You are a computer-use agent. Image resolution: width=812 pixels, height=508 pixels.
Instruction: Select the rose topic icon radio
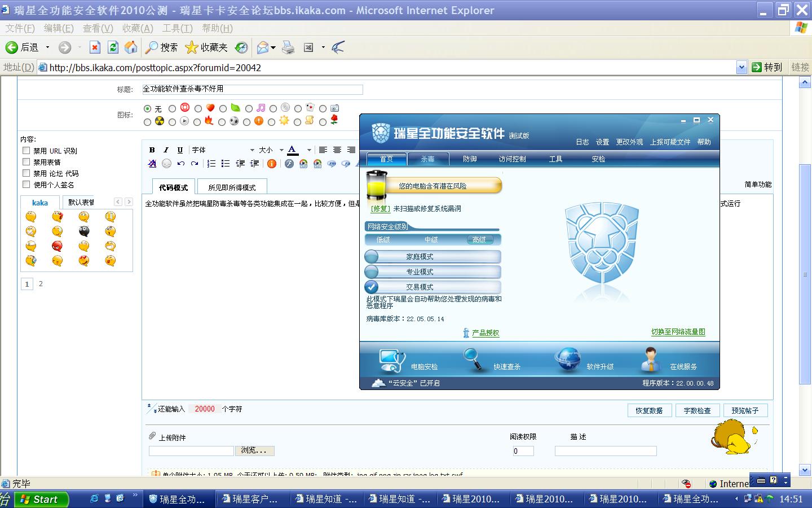323,122
